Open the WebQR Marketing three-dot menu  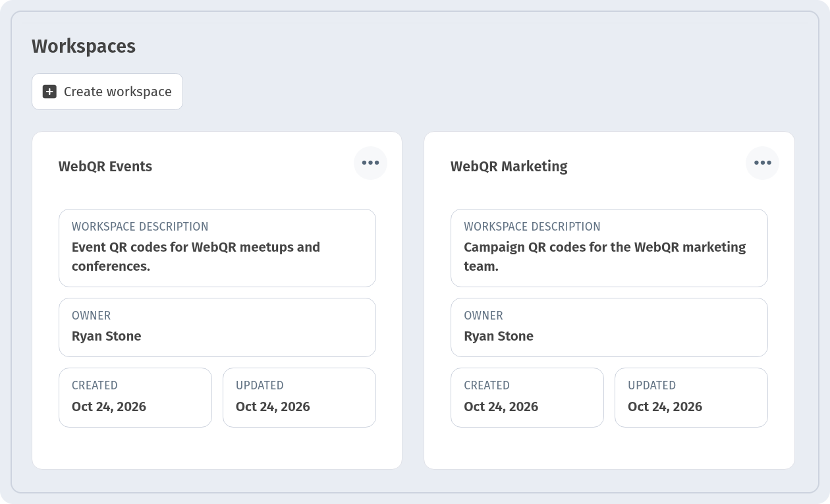point(762,163)
